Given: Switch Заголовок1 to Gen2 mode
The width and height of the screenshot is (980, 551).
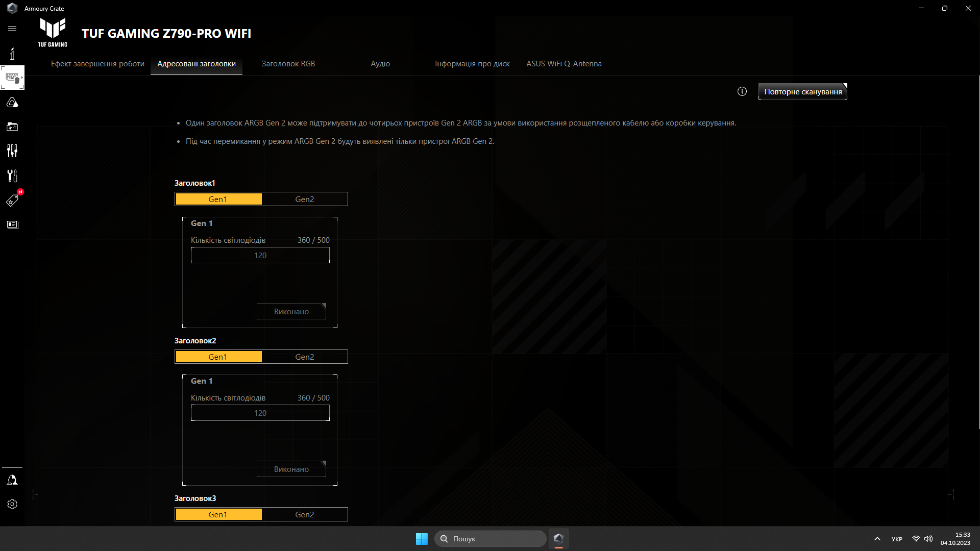Looking at the screenshot, I should click(305, 199).
